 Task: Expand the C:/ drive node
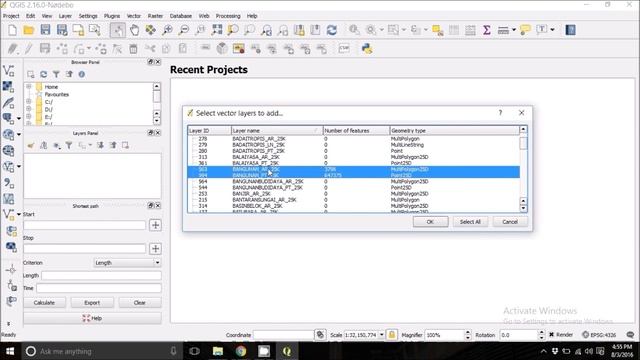[29, 102]
